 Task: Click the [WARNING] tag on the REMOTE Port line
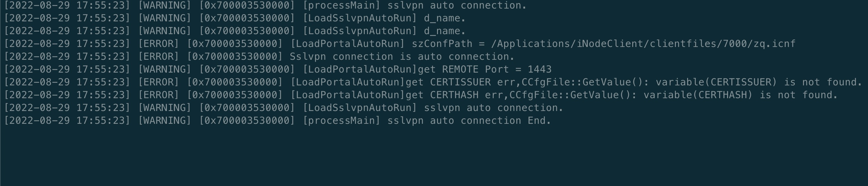click(x=165, y=70)
